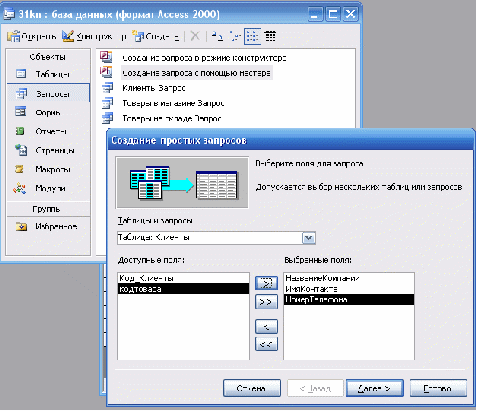Select large icons view in toolbar

click(217, 36)
